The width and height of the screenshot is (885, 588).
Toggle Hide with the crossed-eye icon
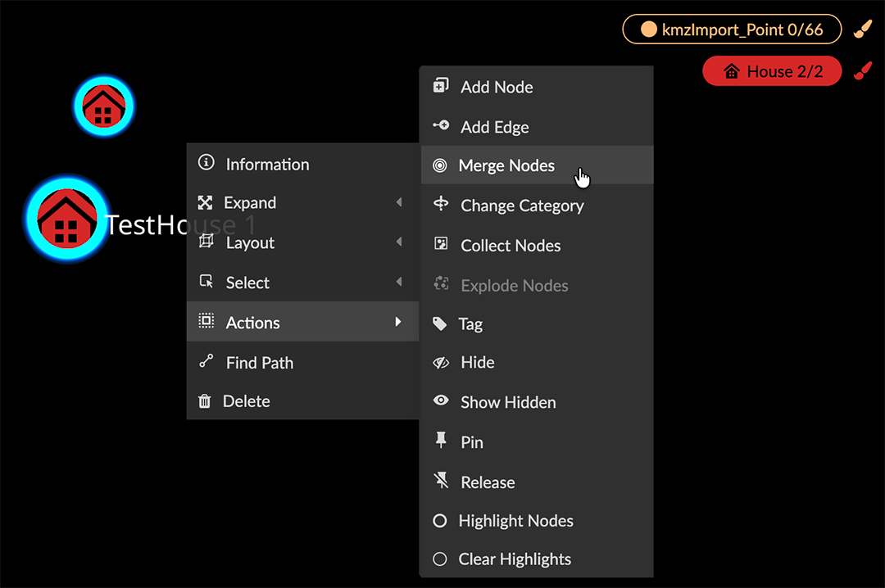tap(441, 362)
